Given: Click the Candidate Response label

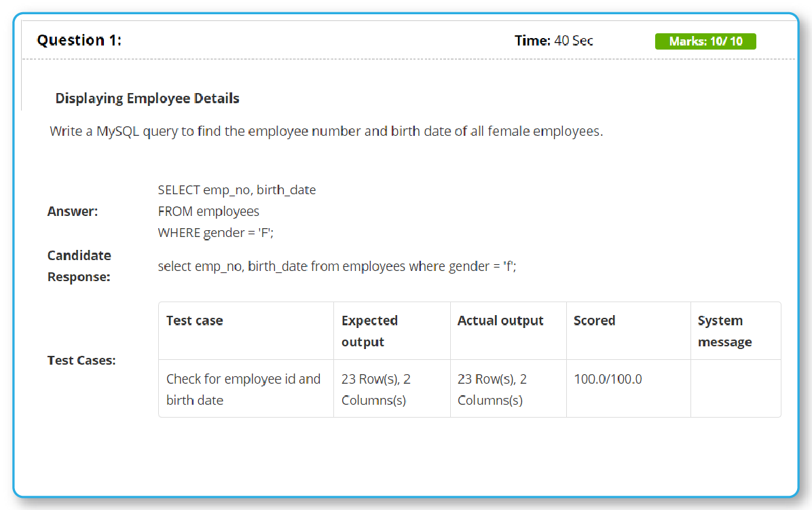Looking at the screenshot, I should [79, 266].
